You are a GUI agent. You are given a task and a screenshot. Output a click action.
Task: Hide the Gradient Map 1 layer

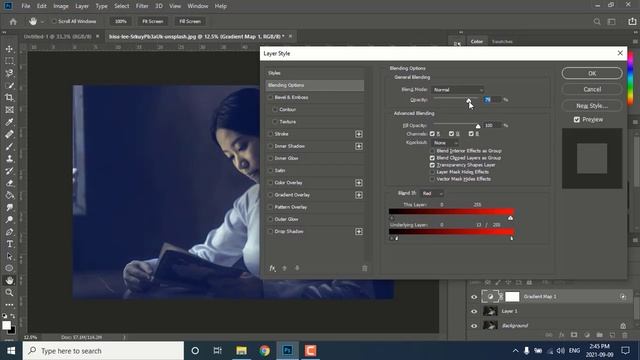474,297
